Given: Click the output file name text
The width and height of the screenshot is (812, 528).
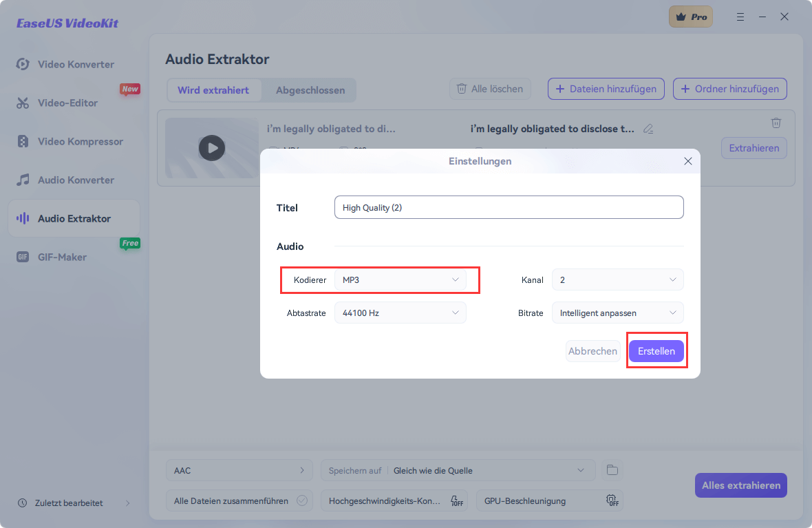Looking at the screenshot, I should click(552, 129).
